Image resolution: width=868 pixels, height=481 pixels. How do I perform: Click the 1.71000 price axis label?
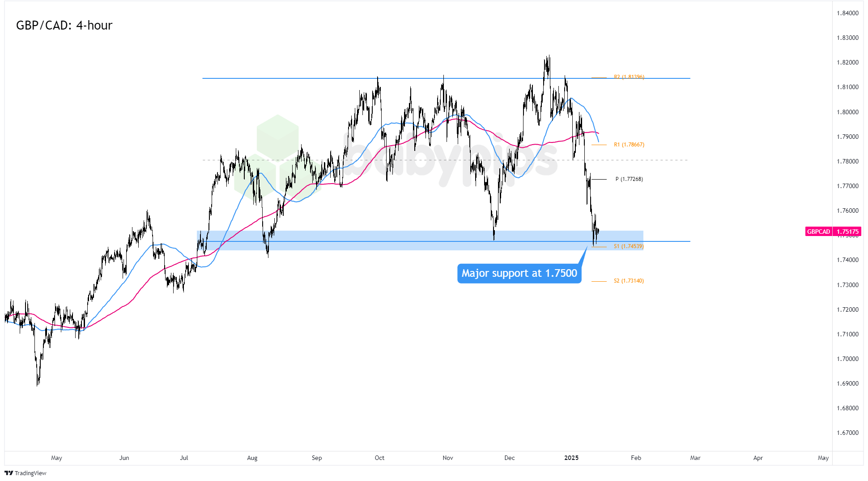tap(848, 334)
